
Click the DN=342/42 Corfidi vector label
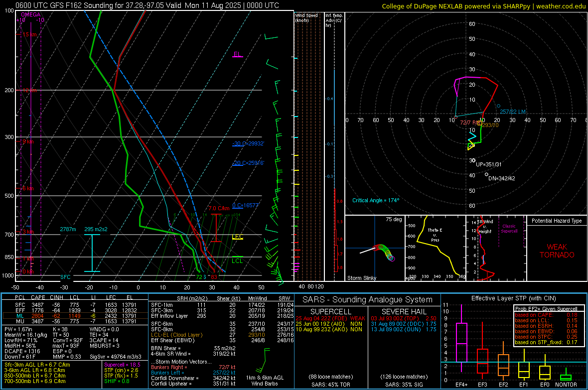pyautogui.click(x=502, y=178)
